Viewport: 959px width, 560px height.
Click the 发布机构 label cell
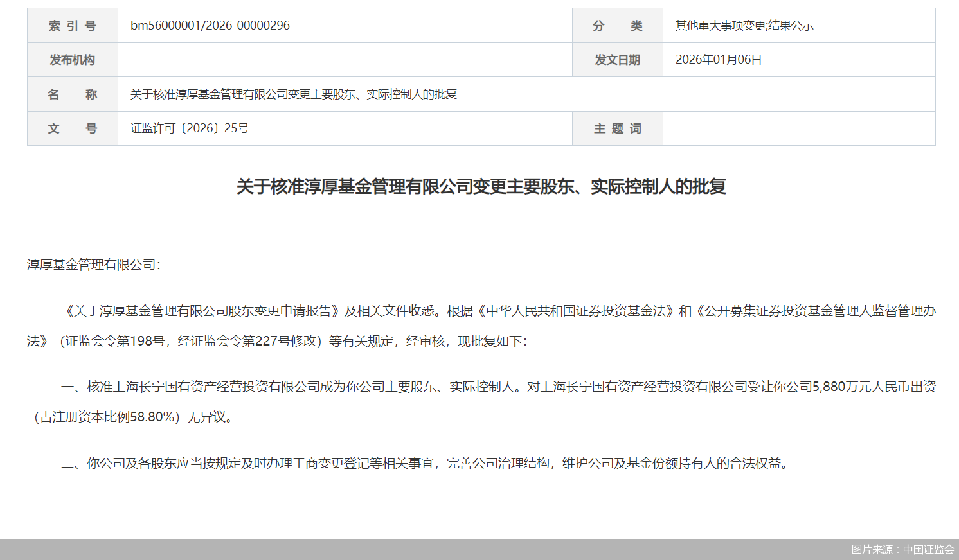point(72,59)
